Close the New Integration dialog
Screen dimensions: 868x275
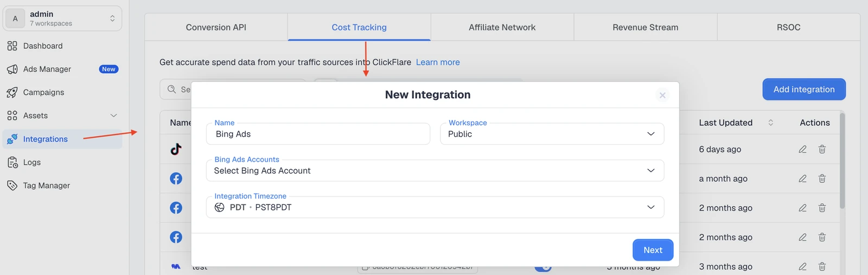click(662, 95)
